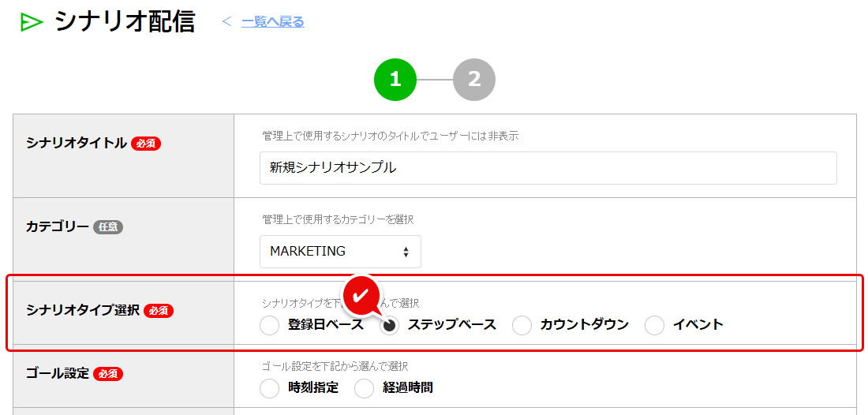Image resolution: width=868 pixels, height=415 pixels.
Task: Choose the カウントダウン scenario type
Action: tap(522, 325)
